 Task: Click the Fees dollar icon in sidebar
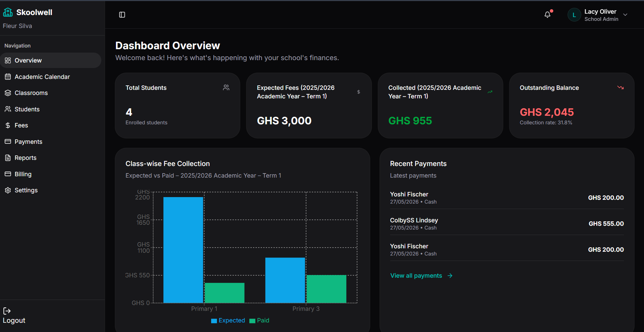[x=8, y=125]
